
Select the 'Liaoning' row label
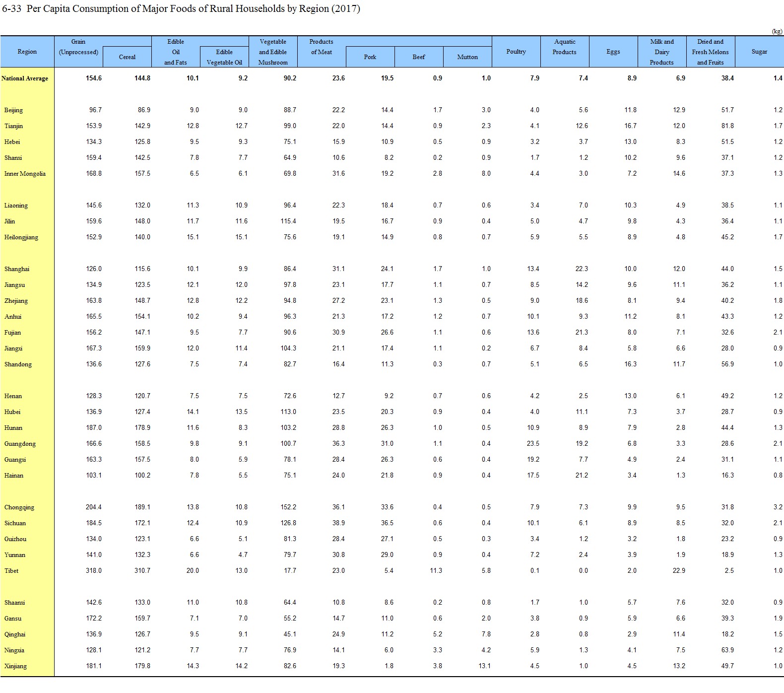(x=16, y=206)
